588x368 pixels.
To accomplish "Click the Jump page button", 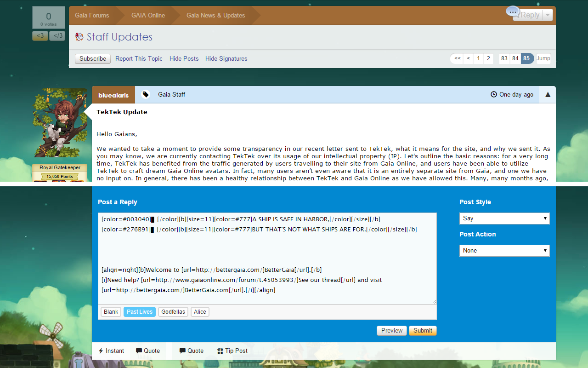I will (x=543, y=58).
